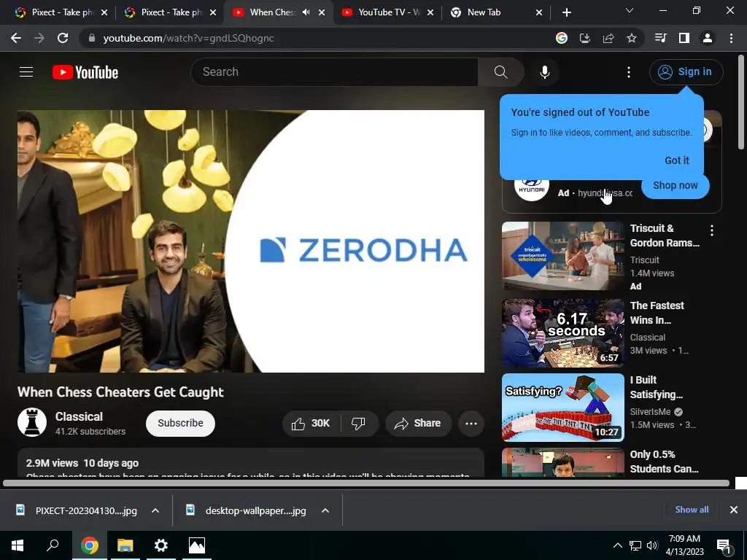Open the volume control in tray

click(x=652, y=545)
